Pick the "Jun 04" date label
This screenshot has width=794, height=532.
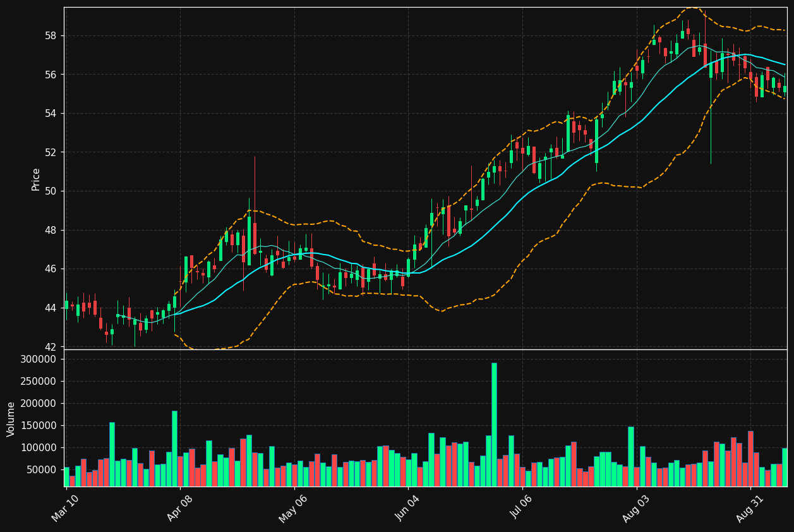407,508
